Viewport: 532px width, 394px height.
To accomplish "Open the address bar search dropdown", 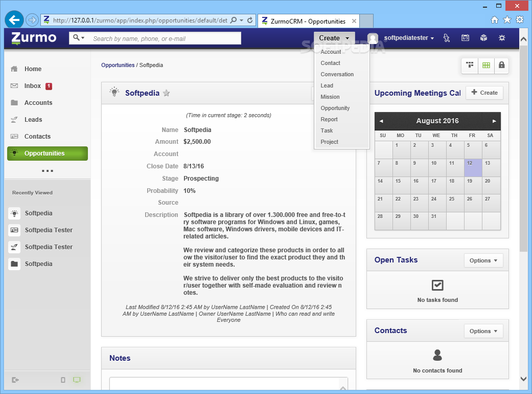I will 241,20.
